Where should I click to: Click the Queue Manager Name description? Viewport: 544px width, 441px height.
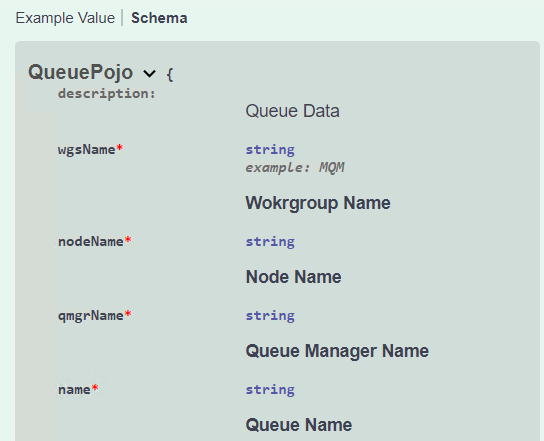[x=337, y=351]
